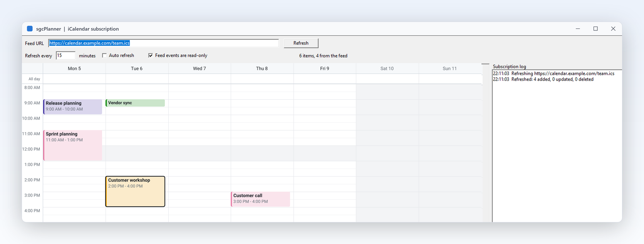Select the 'Refreshed: 4 added' log line
Viewport: 644px width, 244px height.
pos(543,79)
